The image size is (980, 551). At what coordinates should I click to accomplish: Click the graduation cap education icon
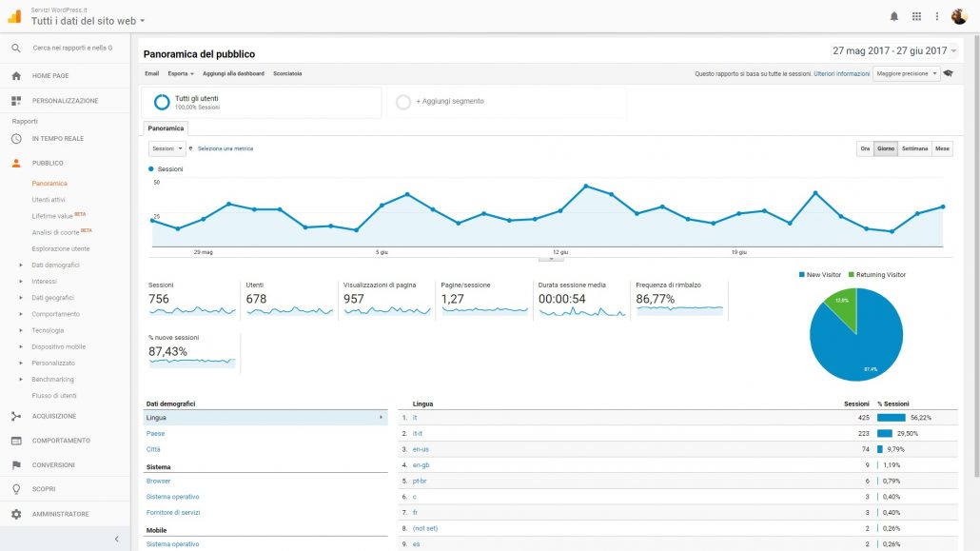pos(948,73)
